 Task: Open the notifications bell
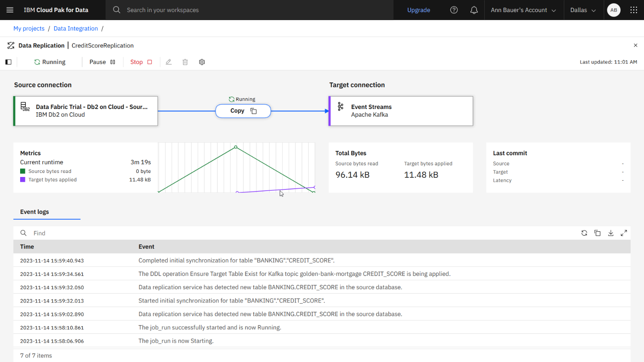pyautogui.click(x=474, y=10)
